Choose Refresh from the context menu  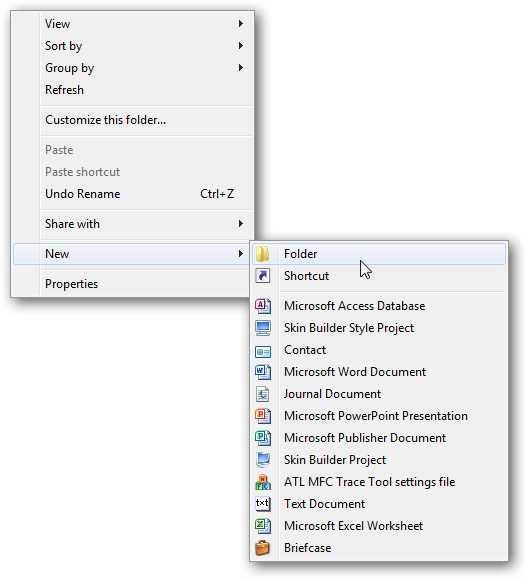[x=133, y=90]
